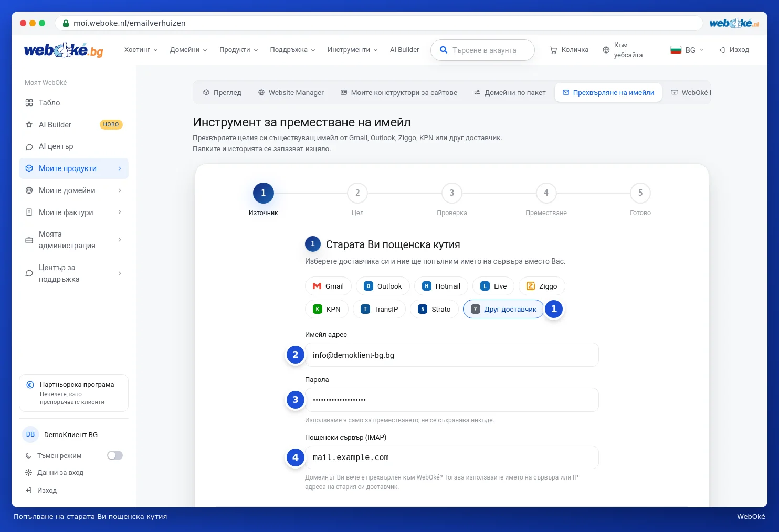Click the AI център chat bubble icon
779x532 pixels.
[x=29, y=147]
